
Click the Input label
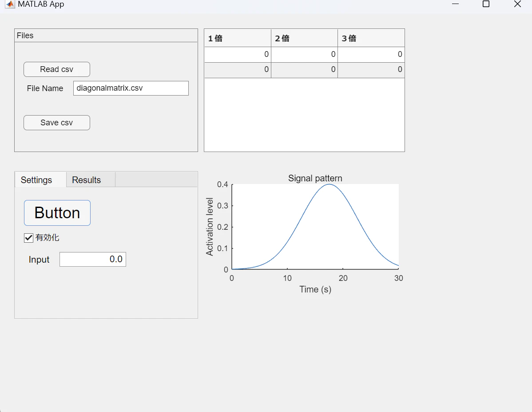(x=39, y=260)
